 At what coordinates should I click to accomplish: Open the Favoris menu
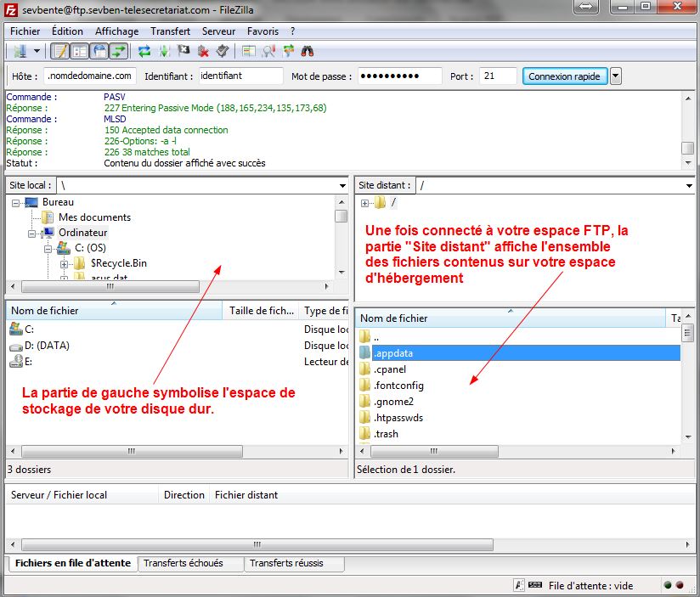pos(262,31)
